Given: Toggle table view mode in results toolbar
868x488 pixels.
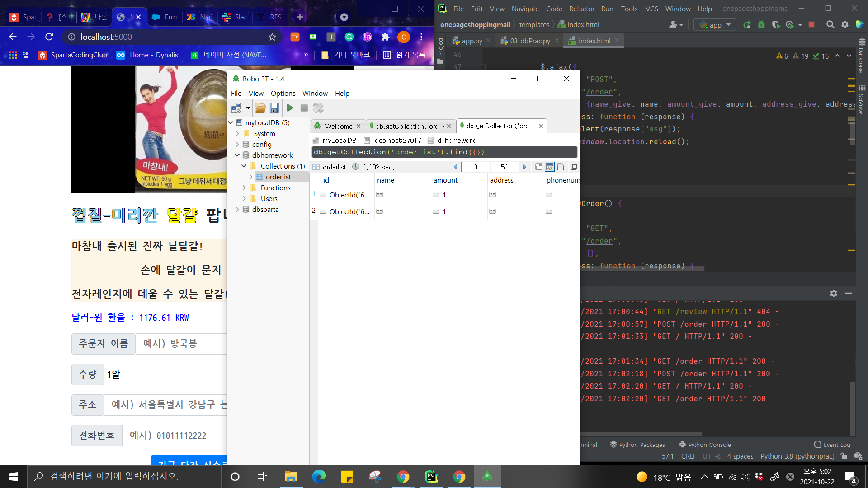Looking at the screenshot, I should [550, 167].
